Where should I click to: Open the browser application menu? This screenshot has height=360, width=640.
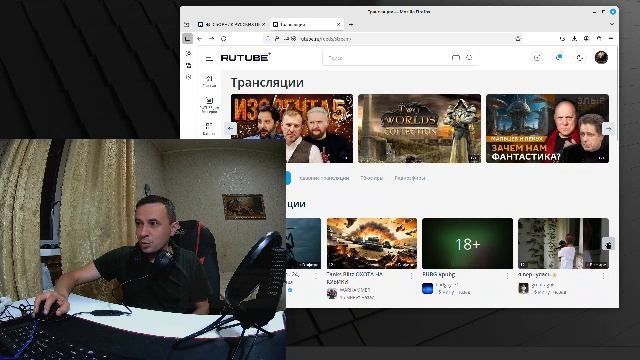(611, 38)
